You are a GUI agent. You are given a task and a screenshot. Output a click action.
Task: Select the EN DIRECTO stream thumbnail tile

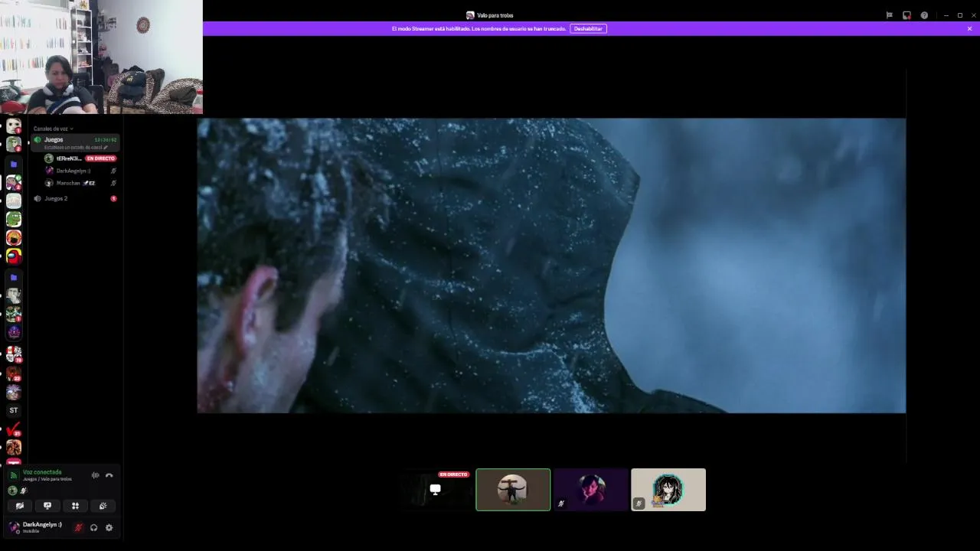click(435, 490)
